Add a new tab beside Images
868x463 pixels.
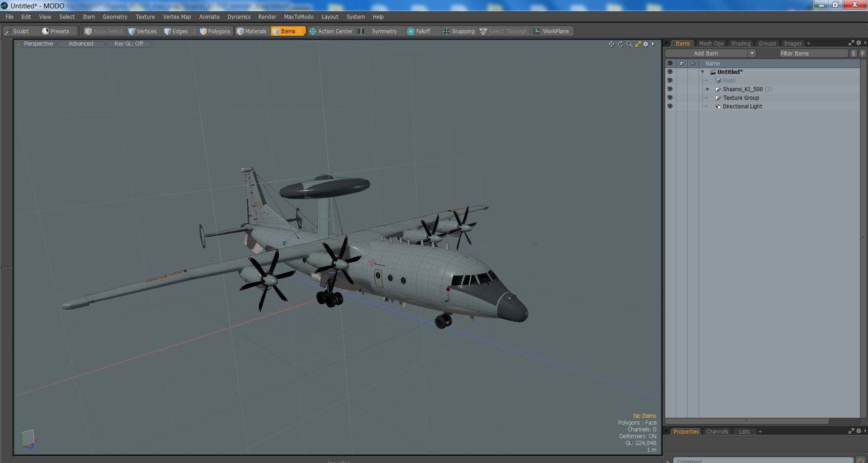(x=809, y=43)
